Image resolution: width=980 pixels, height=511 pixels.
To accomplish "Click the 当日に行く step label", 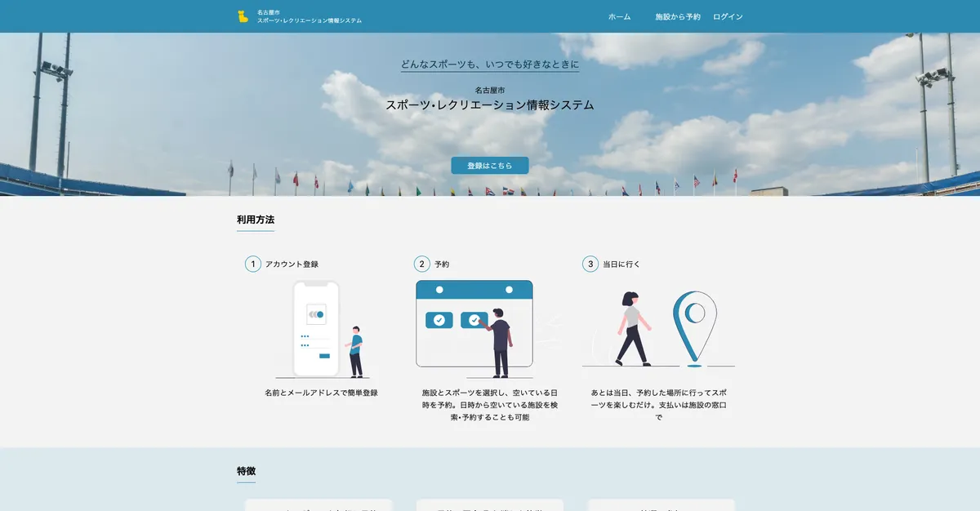I will pos(621,264).
